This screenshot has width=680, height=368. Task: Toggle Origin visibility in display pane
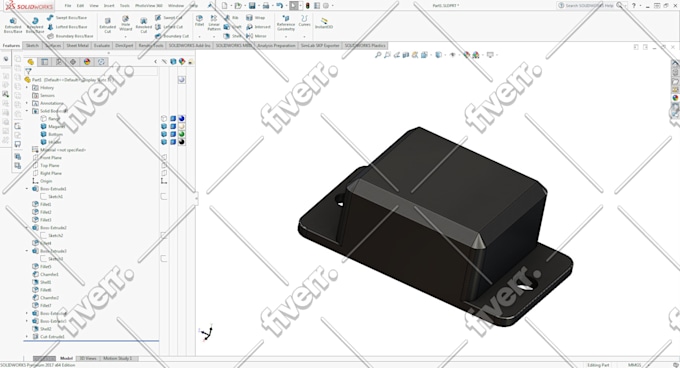tap(164, 181)
